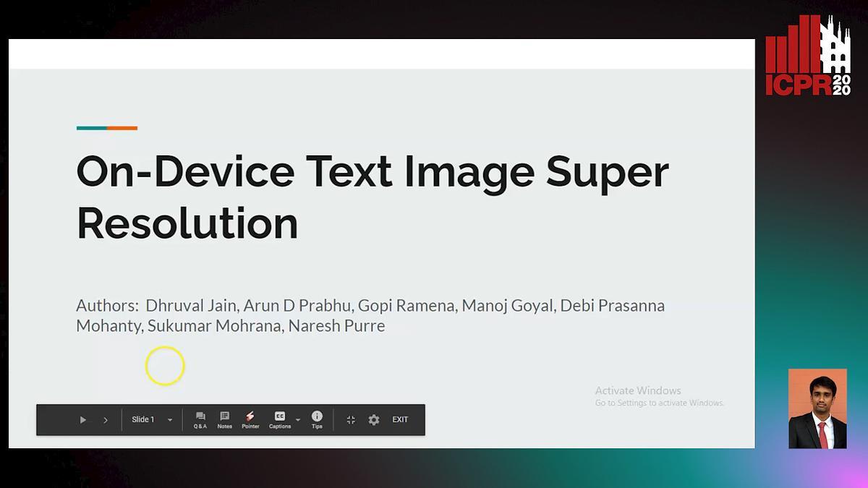
Task: Show speaker Notes
Action: 224,420
